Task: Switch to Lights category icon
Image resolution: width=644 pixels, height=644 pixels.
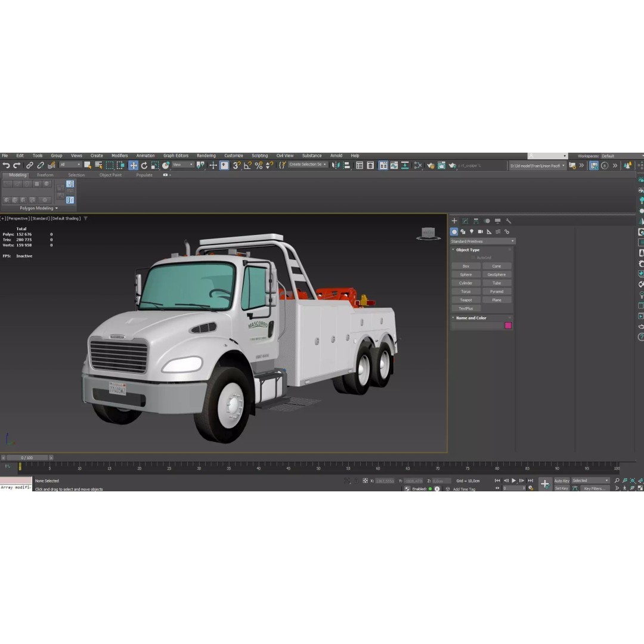Action: tap(472, 231)
